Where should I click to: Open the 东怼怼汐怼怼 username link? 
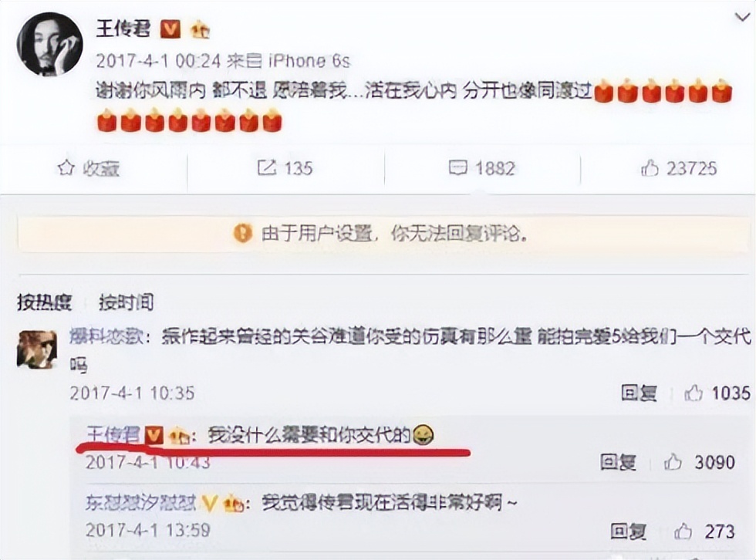(140, 503)
